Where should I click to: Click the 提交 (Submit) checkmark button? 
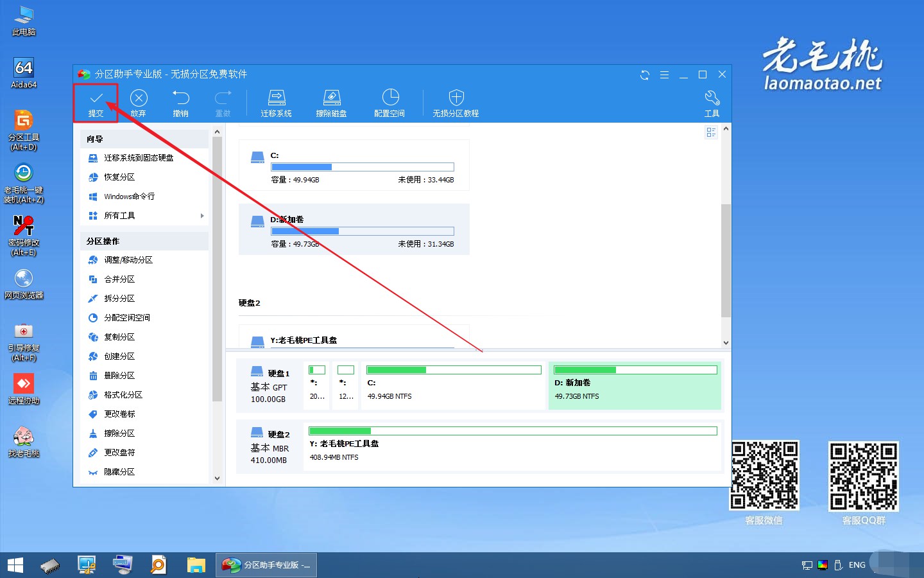tap(96, 103)
